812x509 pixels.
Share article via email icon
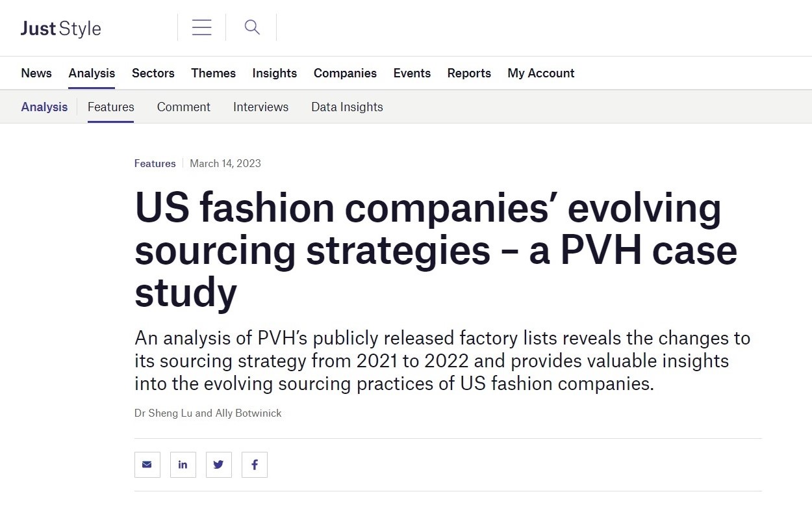pyautogui.click(x=147, y=465)
